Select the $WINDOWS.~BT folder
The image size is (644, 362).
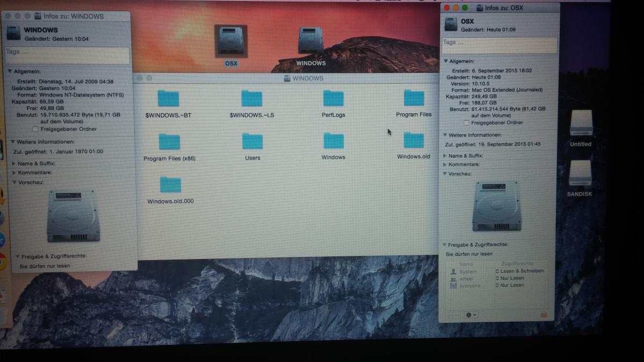pyautogui.click(x=168, y=99)
